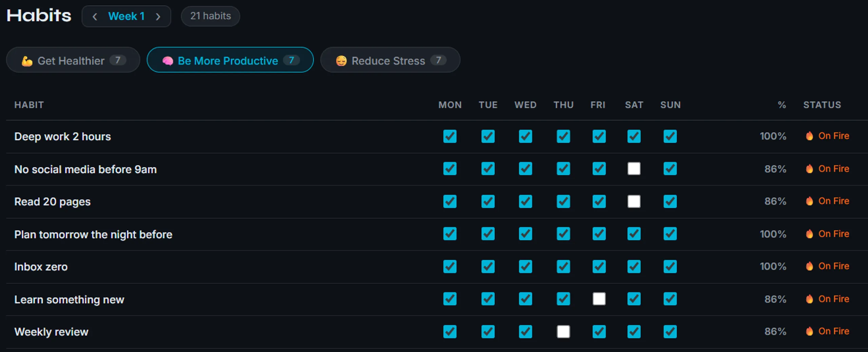Click the brain emoji on Be More Productive
The width and height of the screenshot is (868, 352).
point(167,61)
